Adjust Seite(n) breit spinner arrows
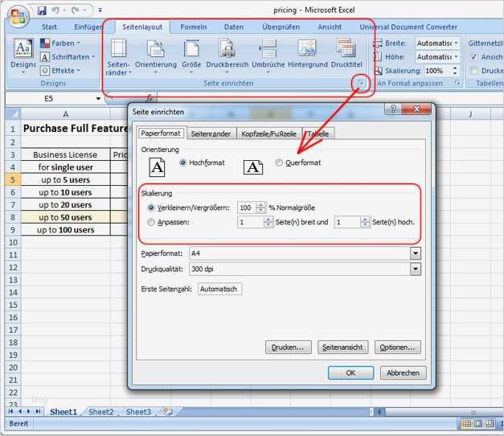 click(x=268, y=222)
